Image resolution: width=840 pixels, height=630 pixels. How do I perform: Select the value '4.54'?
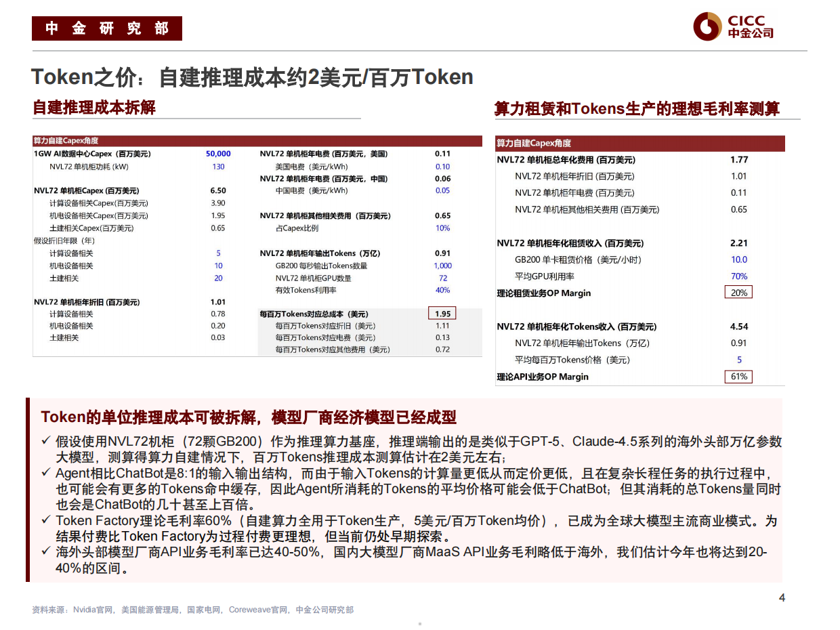pyautogui.click(x=739, y=327)
